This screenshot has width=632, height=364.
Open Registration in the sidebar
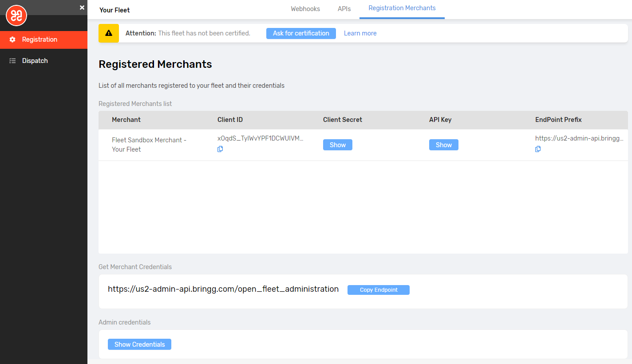tap(43, 39)
